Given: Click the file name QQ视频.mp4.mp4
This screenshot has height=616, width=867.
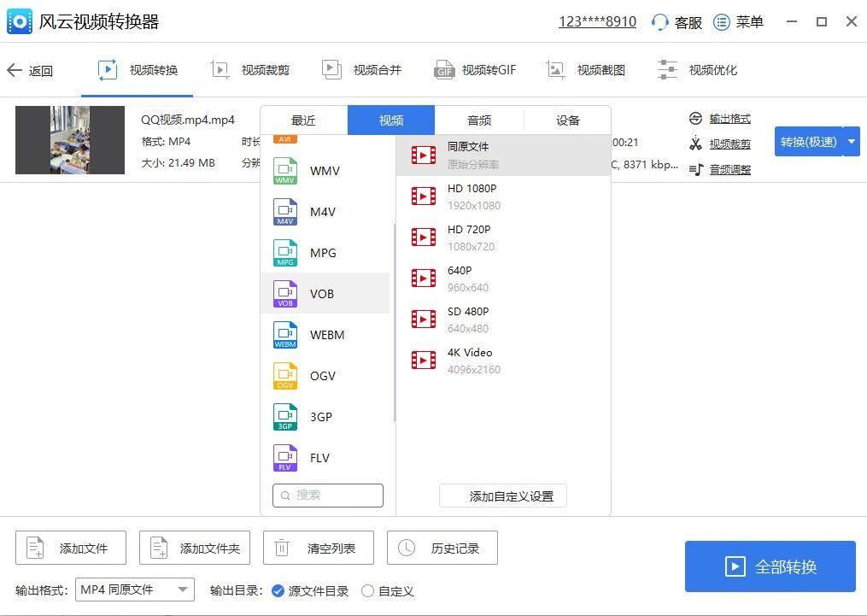Looking at the screenshot, I should pos(188,120).
